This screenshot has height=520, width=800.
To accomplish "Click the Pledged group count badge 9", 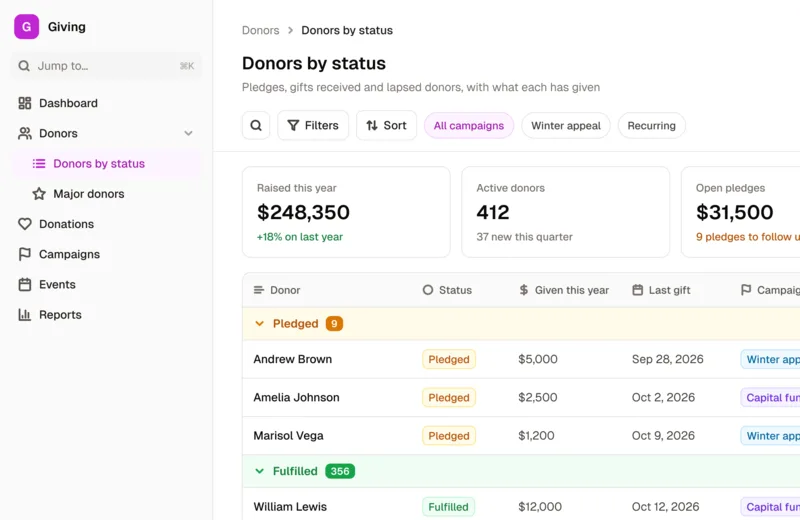I will pyautogui.click(x=334, y=324).
